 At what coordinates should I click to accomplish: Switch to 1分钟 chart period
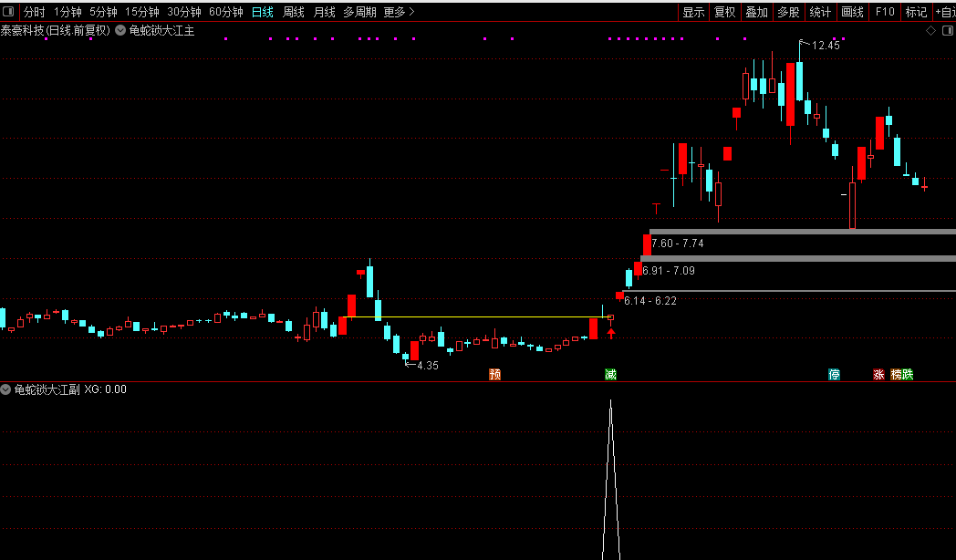[x=68, y=12]
